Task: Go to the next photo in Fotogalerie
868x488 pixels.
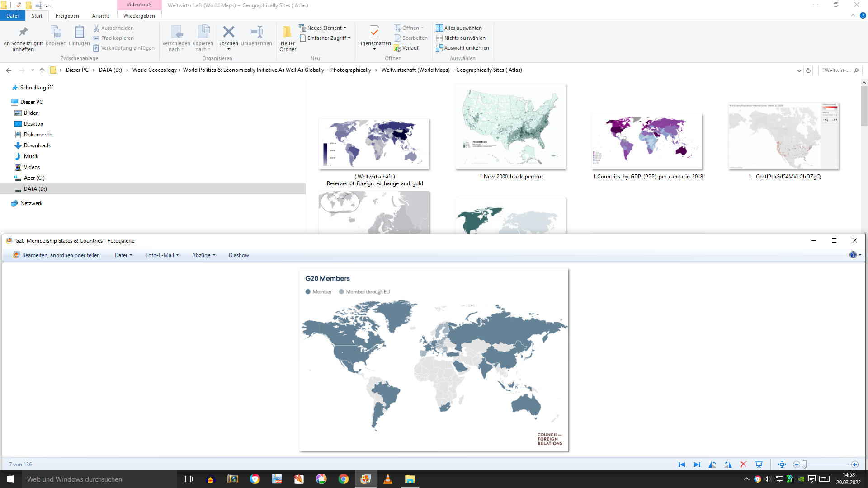Action: 697,465
